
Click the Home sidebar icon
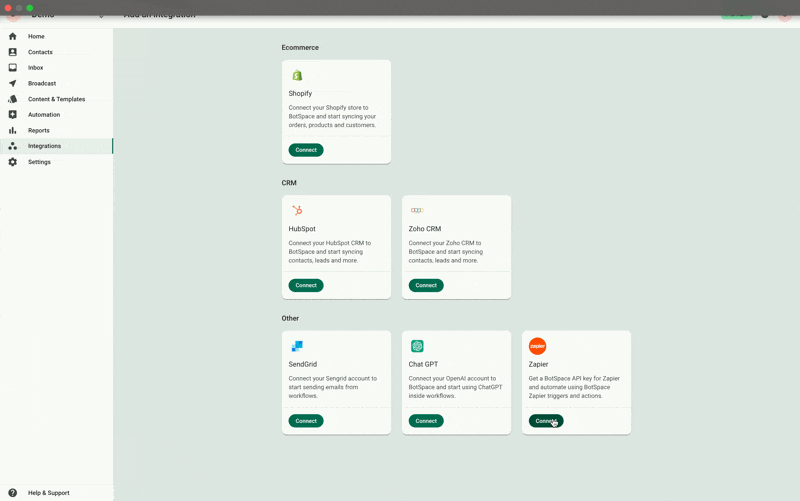tap(13, 36)
